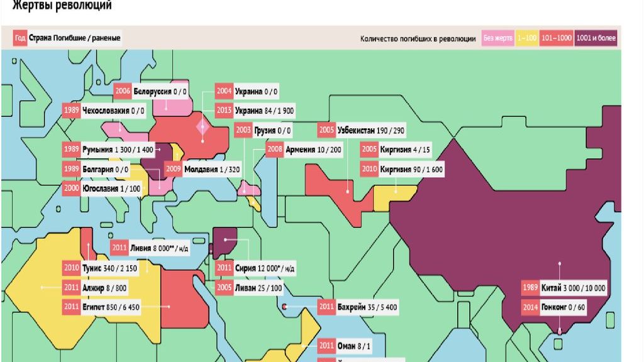The width and height of the screenshot is (644, 362).
Task: Click the 1989 Китай 3 000 / 10 000 label
Action: 564,288
